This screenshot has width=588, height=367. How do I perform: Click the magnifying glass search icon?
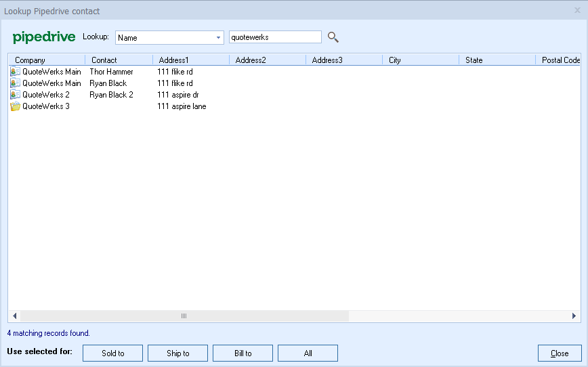click(x=333, y=37)
